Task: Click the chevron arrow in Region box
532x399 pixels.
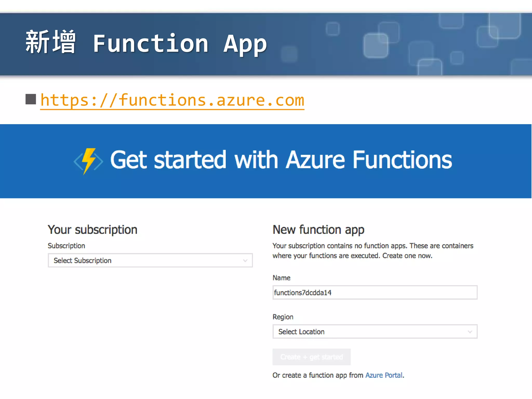Action: click(x=470, y=332)
